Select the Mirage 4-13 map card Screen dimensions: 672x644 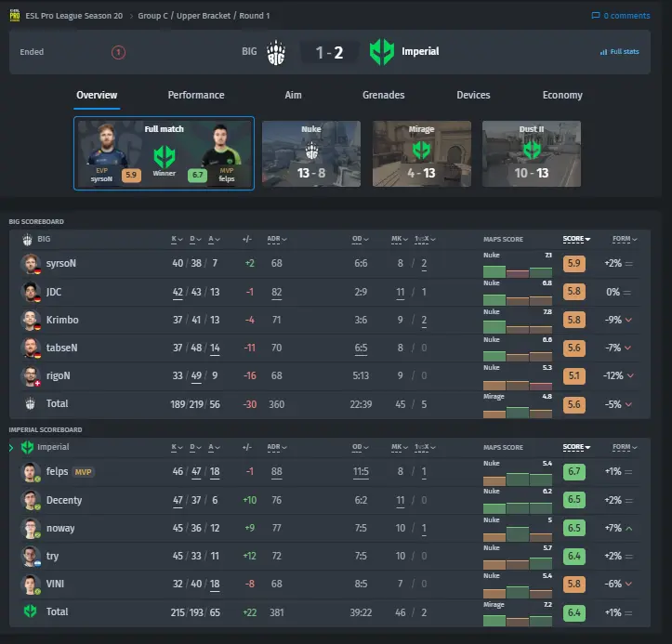coord(422,154)
